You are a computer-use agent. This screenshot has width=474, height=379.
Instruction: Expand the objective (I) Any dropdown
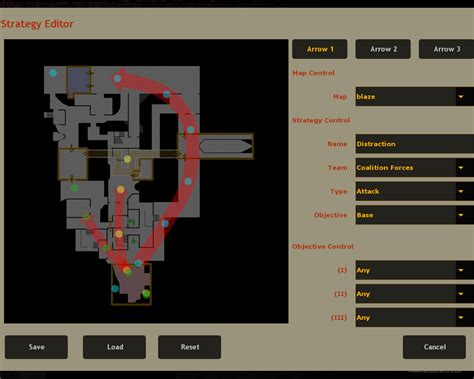click(415, 270)
